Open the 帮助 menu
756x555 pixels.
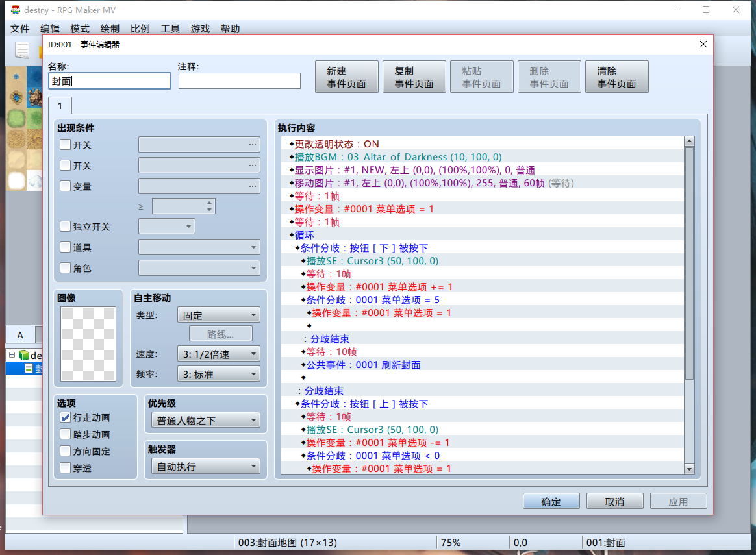[230, 29]
